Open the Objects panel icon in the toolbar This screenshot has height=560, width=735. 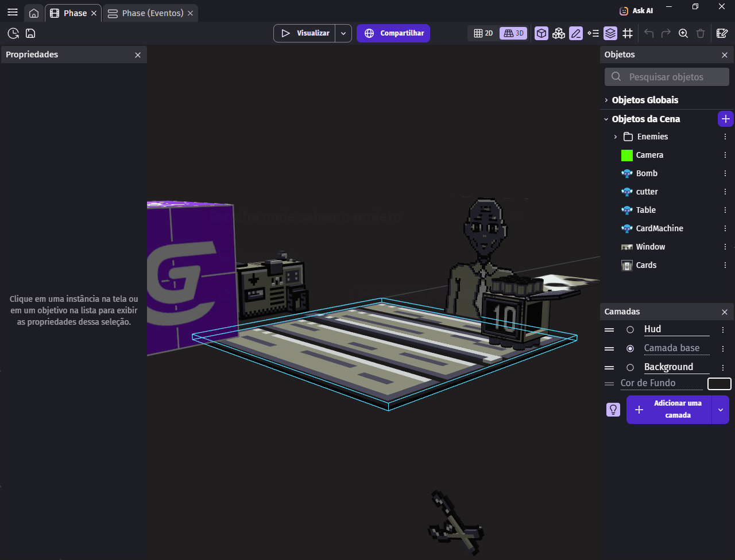[x=541, y=33]
